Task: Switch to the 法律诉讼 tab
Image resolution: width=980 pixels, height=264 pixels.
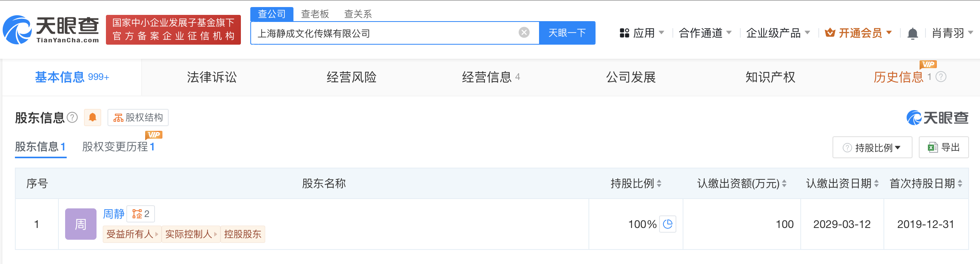Action: pos(212,77)
